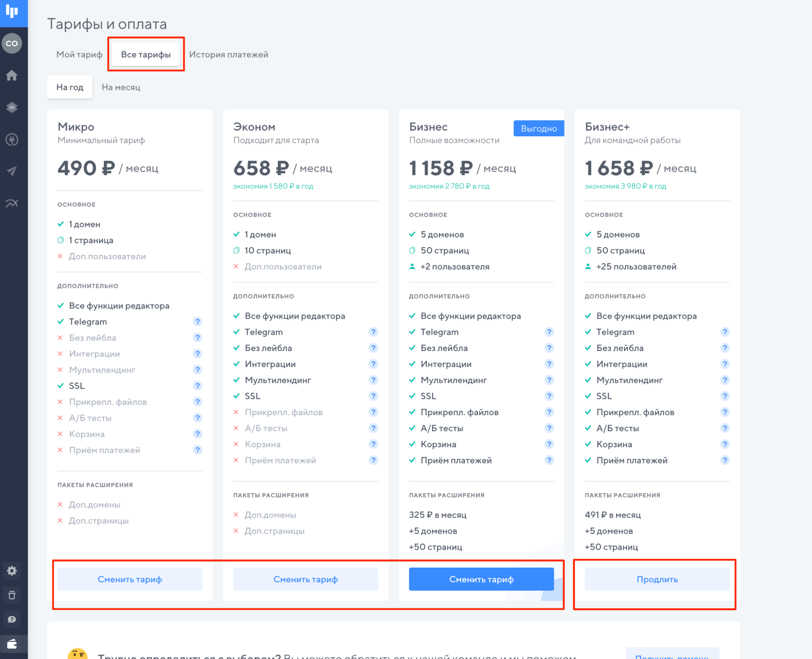This screenshot has height=659, width=812.
Task: Click the 491 ₽ в месяц expansion price
Action: 613,515
